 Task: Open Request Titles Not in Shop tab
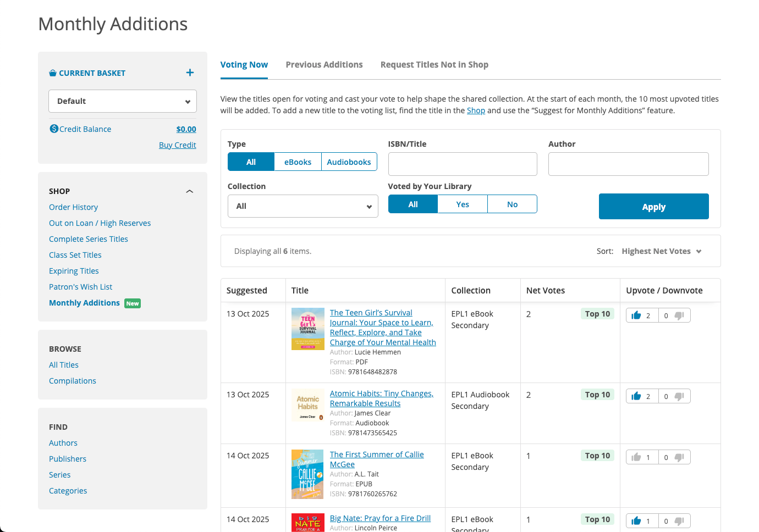point(434,65)
